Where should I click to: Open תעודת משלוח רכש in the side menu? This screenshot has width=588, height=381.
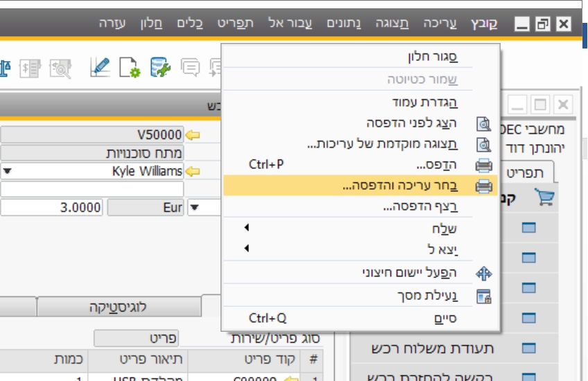tap(433, 348)
